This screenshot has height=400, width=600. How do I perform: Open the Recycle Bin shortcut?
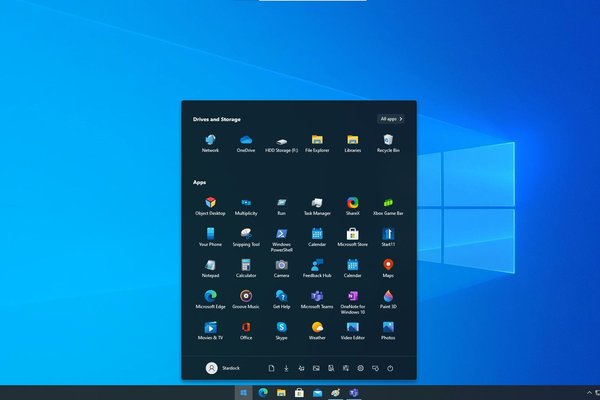click(x=388, y=144)
